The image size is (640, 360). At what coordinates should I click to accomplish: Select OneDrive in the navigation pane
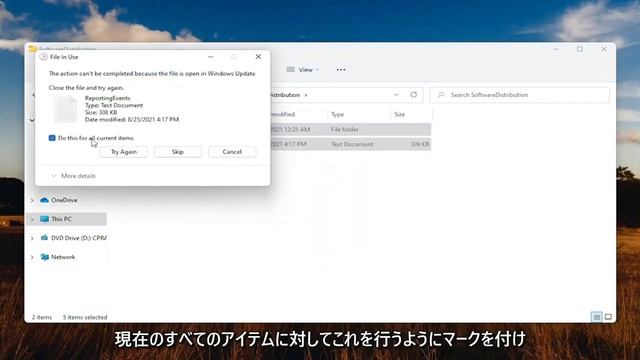click(x=64, y=200)
